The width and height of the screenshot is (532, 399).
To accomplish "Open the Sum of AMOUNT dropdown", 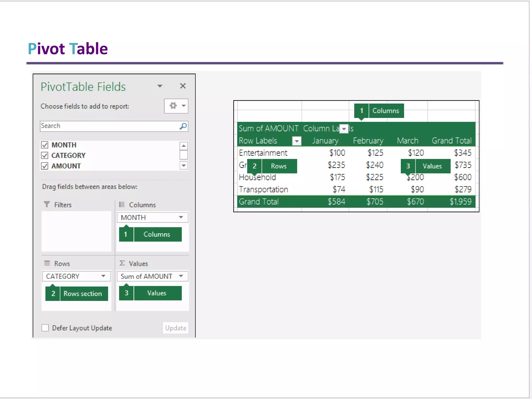I will pos(181,276).
